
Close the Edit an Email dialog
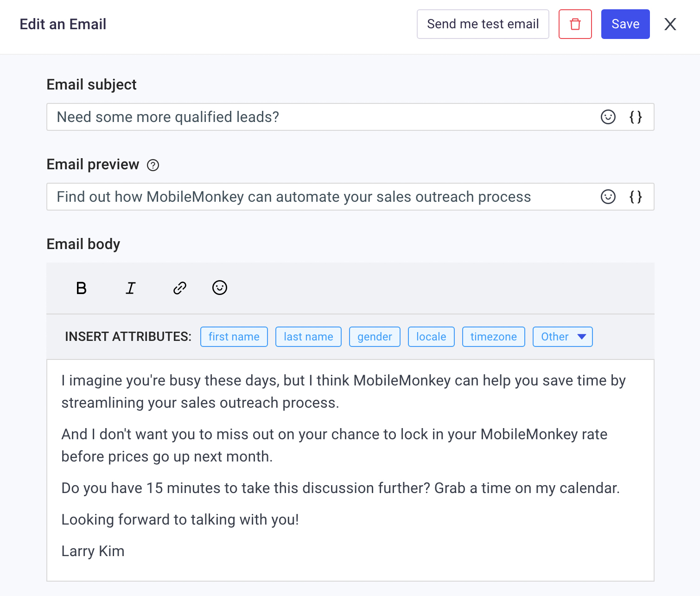pyautogui.click(x=670, y=24)
